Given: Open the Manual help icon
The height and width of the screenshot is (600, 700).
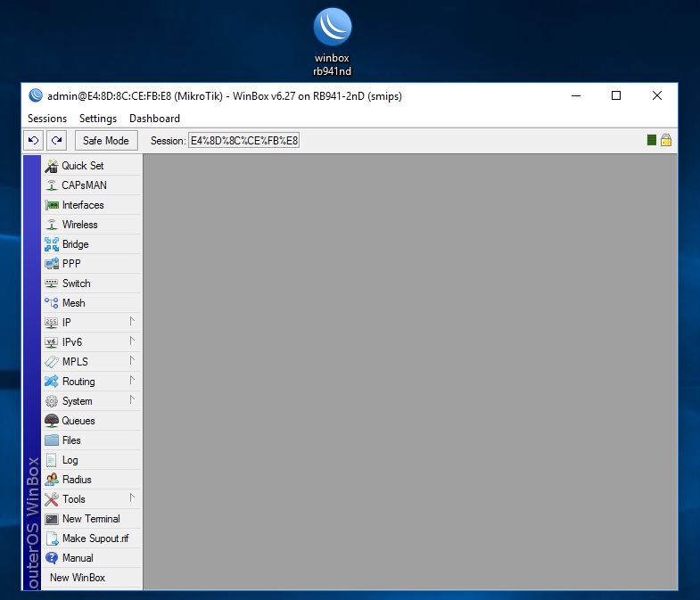Looking at the screenshot, I should (x=52, y=558).
